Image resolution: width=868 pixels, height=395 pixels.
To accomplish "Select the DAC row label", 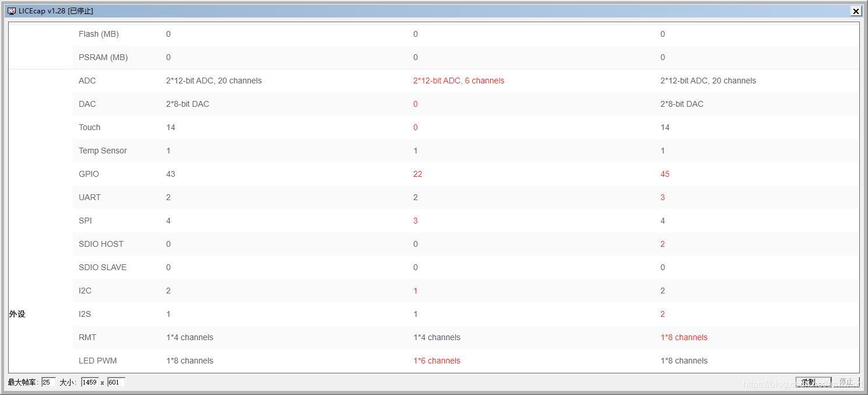I will 87,104.
